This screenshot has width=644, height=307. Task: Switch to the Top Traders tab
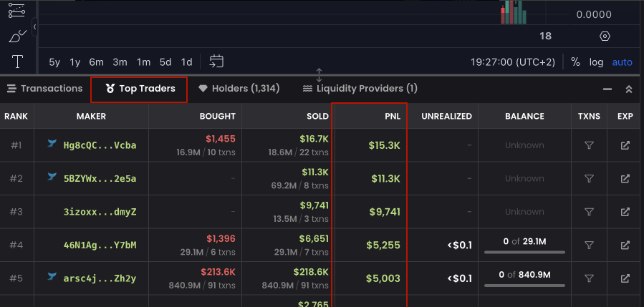(x=140, y=89)
